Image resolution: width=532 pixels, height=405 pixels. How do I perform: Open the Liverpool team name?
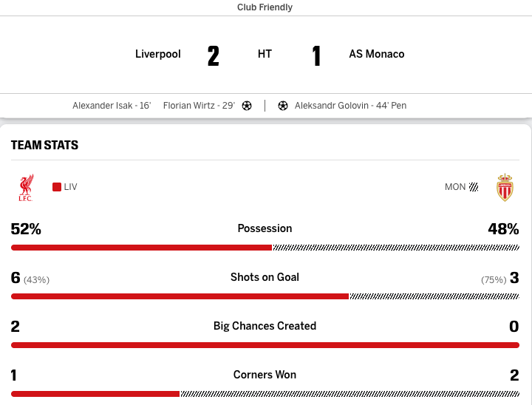(158, 54)
